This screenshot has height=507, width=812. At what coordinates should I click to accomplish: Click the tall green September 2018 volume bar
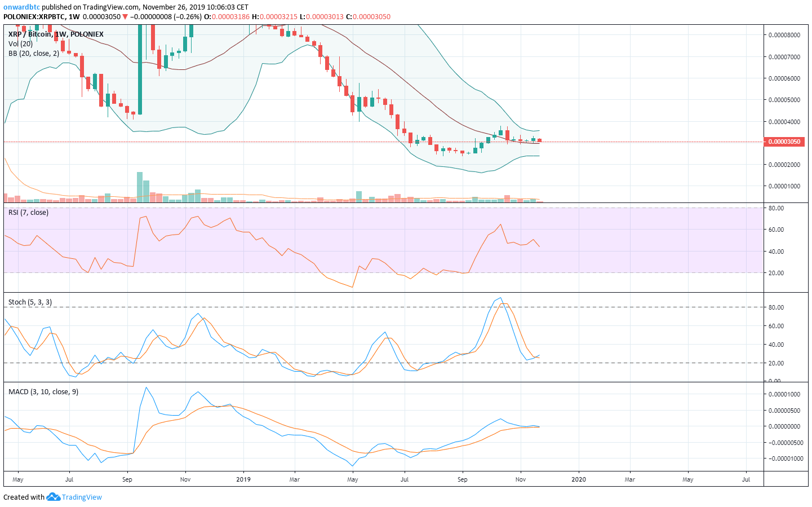[140, 187]
